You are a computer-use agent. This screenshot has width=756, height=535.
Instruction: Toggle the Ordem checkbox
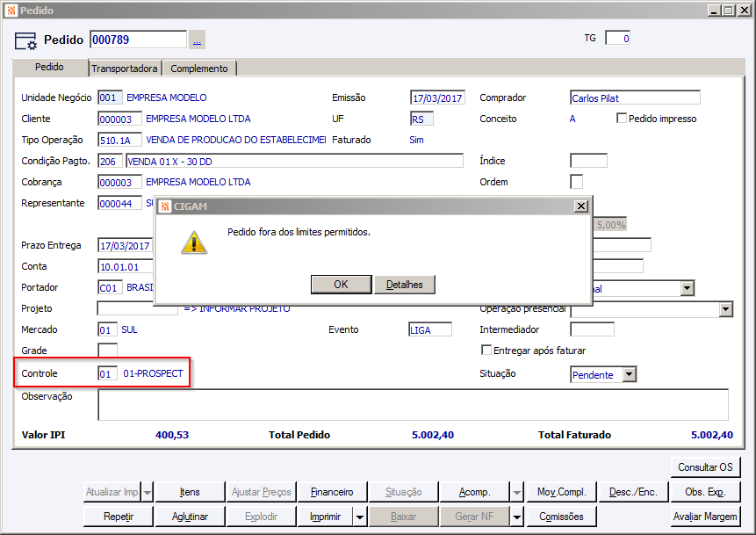[576, 182]
